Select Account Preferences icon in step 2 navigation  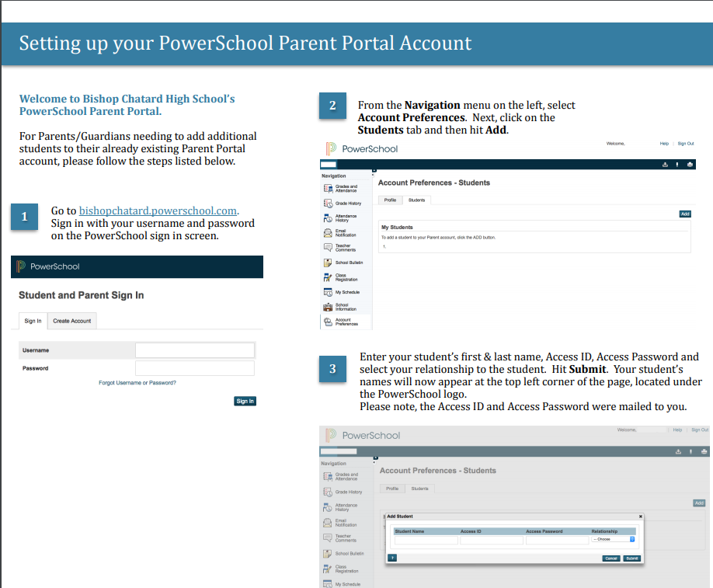328,321
